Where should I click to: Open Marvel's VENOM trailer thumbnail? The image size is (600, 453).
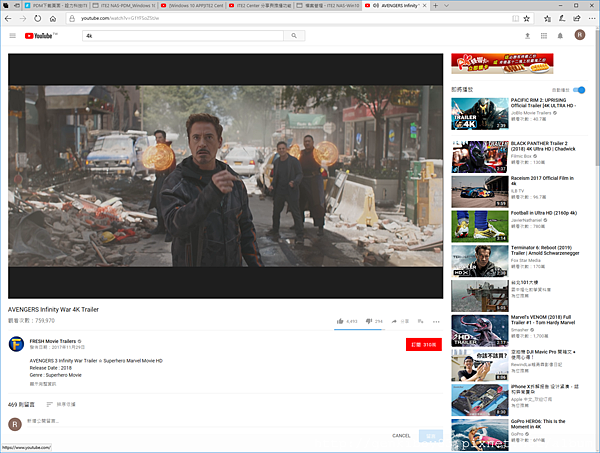pos(480,331)
